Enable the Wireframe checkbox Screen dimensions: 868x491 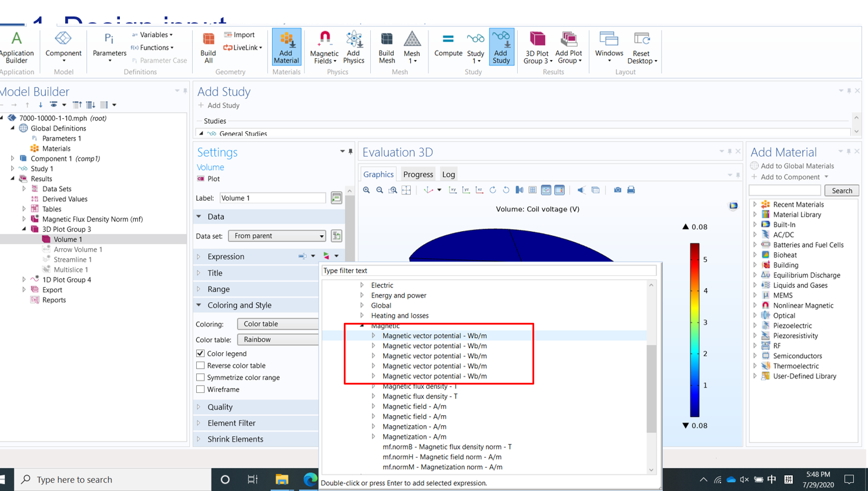point(200,389)
